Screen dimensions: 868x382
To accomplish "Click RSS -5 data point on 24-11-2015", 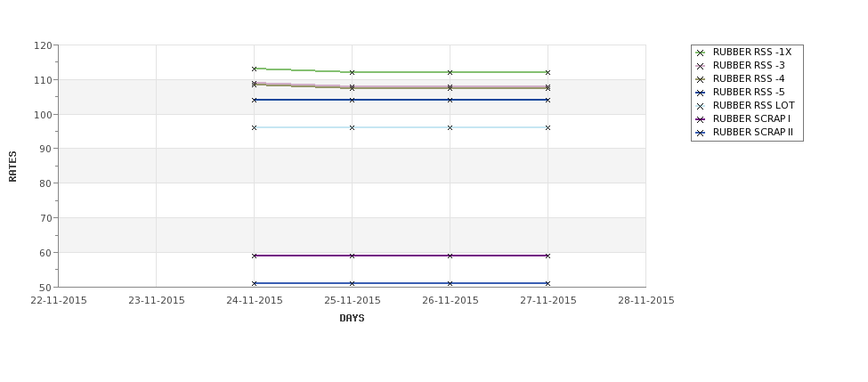I will tap(254, 100).
